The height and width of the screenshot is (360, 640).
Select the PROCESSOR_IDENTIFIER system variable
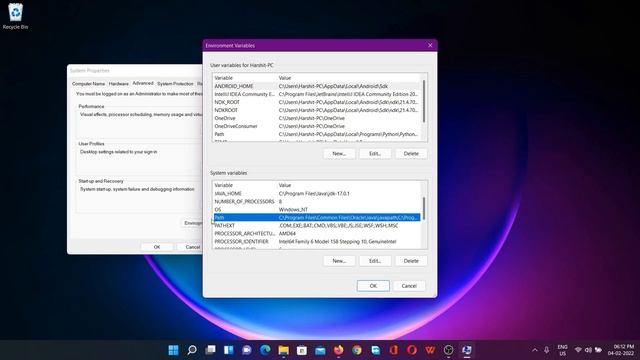(x=317, y=242)
